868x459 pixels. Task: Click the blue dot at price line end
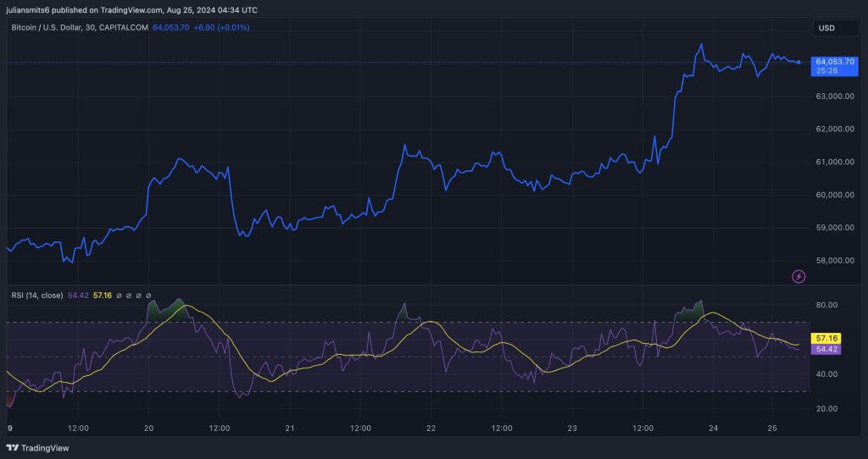798,62
